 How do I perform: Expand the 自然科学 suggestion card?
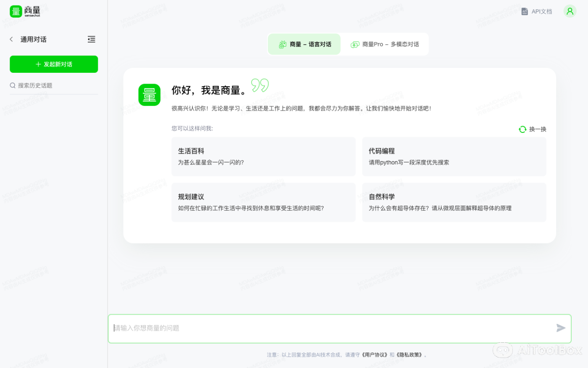(454, 202)
